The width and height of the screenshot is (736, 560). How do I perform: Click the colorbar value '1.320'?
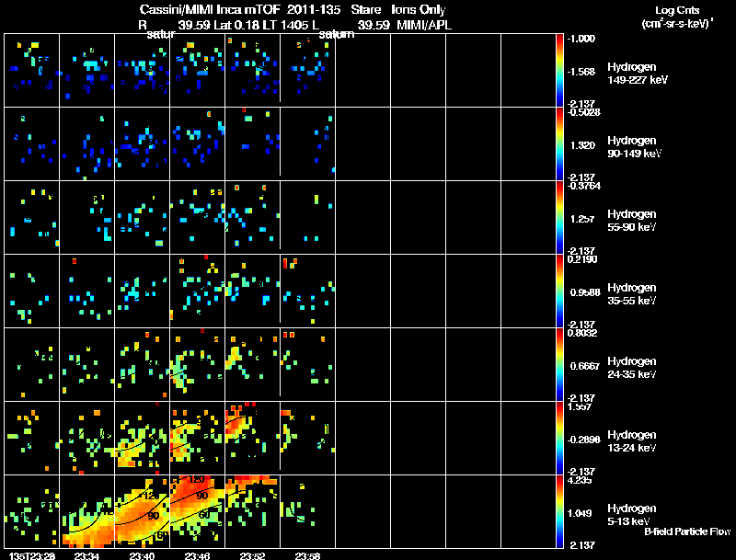pos(582,145)
